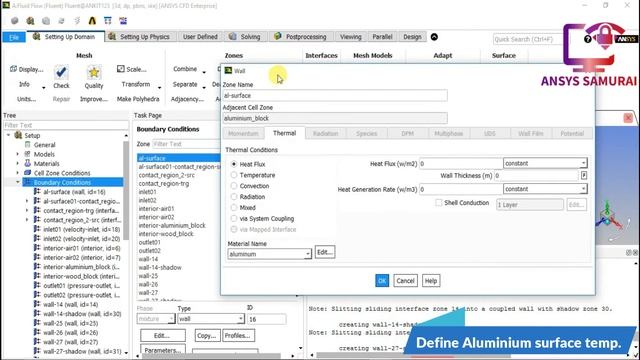Open the Setting Up Physics ribbon tab
The height and width of the screenshot is (360, 640).
click(x=140, y=37)
